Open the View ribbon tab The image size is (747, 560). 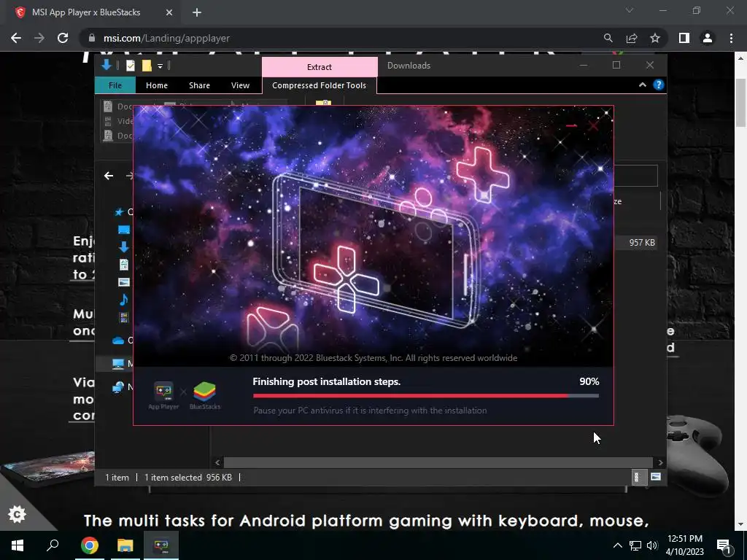240,85
